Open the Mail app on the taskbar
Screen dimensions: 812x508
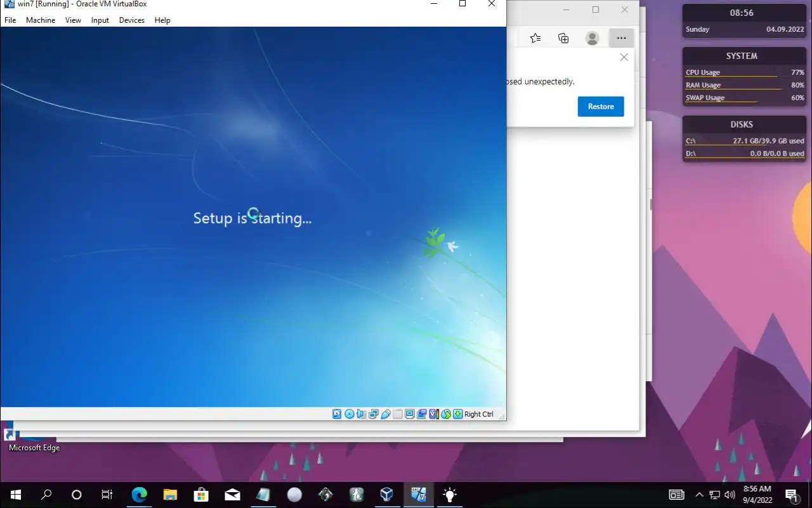pyautogui.click(x=232, y=495)
